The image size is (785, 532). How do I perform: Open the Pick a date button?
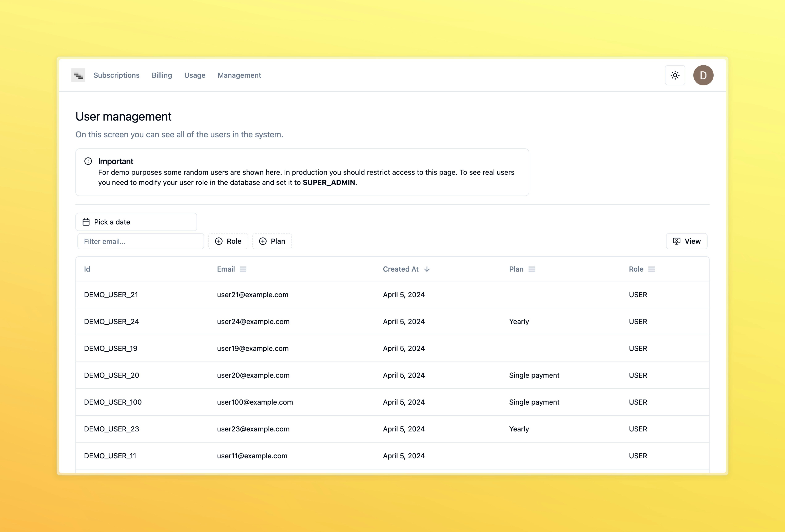click(136, 222)
